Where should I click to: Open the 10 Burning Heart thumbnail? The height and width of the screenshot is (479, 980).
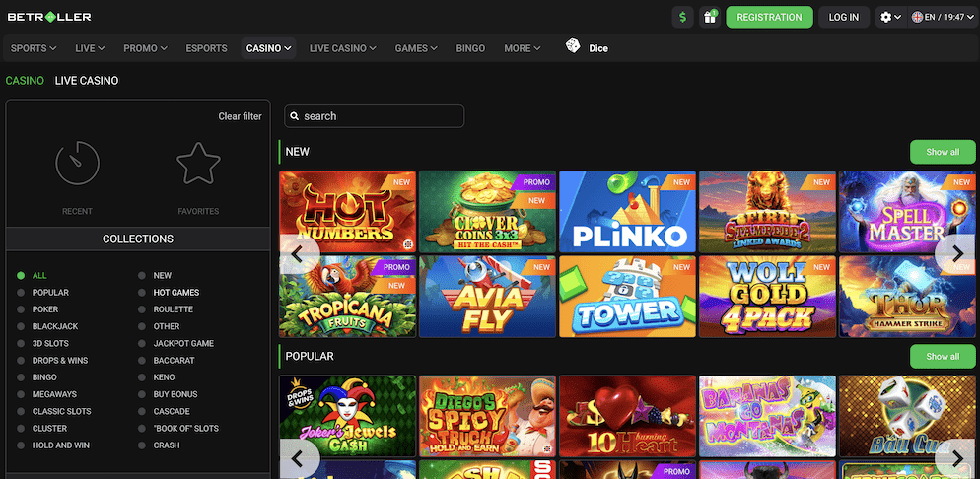pos(627,416)
